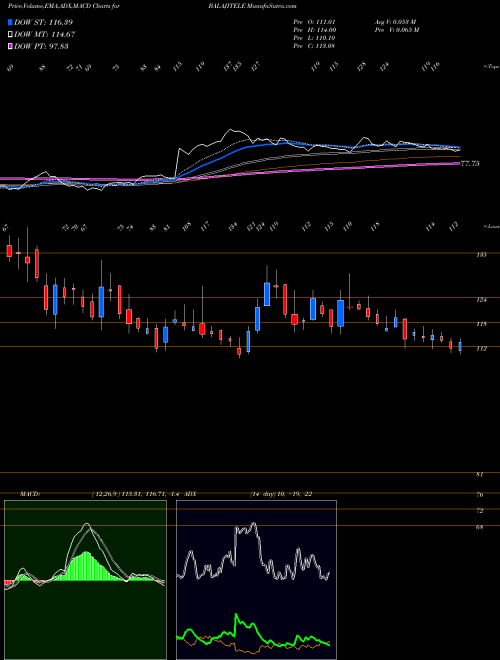Image resolution: width=500 pixels, height=660 pixels.
Task: Click the Pre H: 114.60 value
Action: coord(314,30)
